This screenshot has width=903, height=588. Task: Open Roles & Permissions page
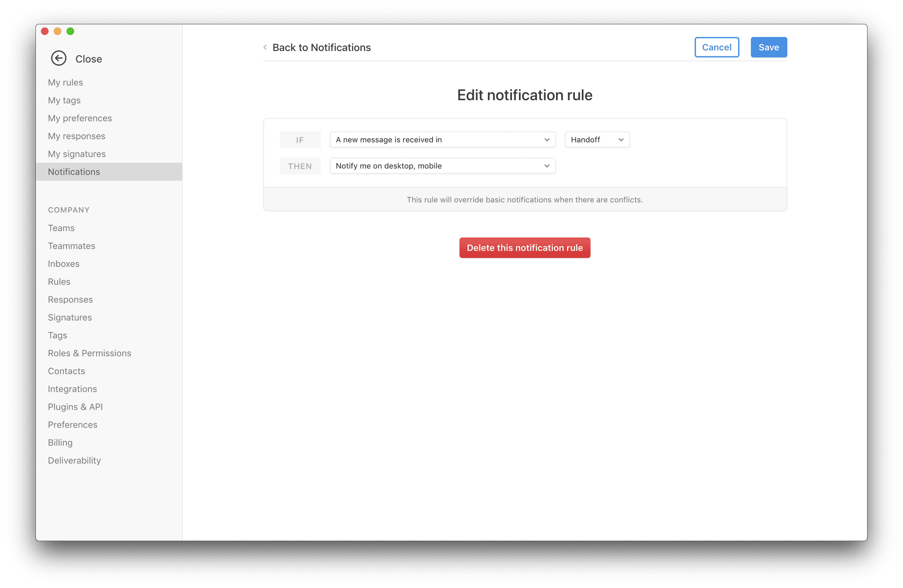(x=89, y=354)
